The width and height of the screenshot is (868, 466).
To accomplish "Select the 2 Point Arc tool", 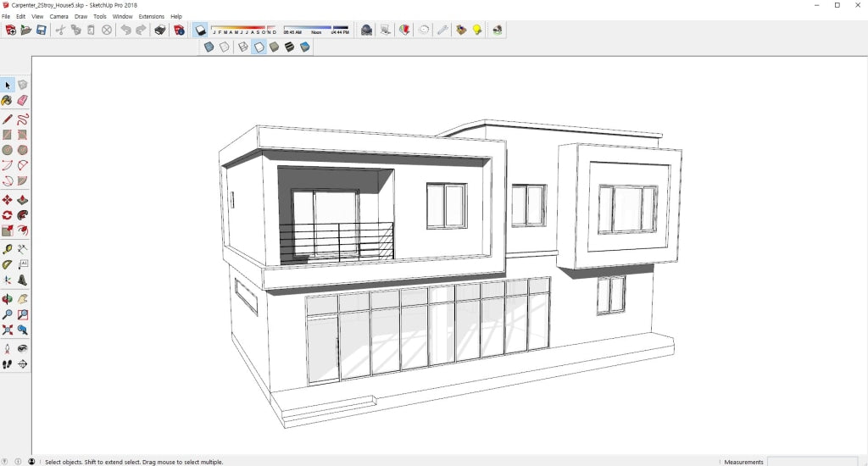I will click(23, 165).
